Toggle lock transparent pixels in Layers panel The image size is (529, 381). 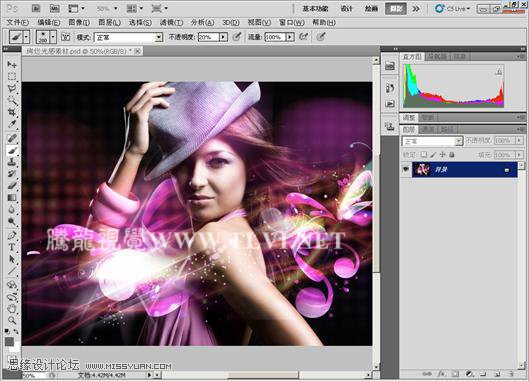pos(424,155)
